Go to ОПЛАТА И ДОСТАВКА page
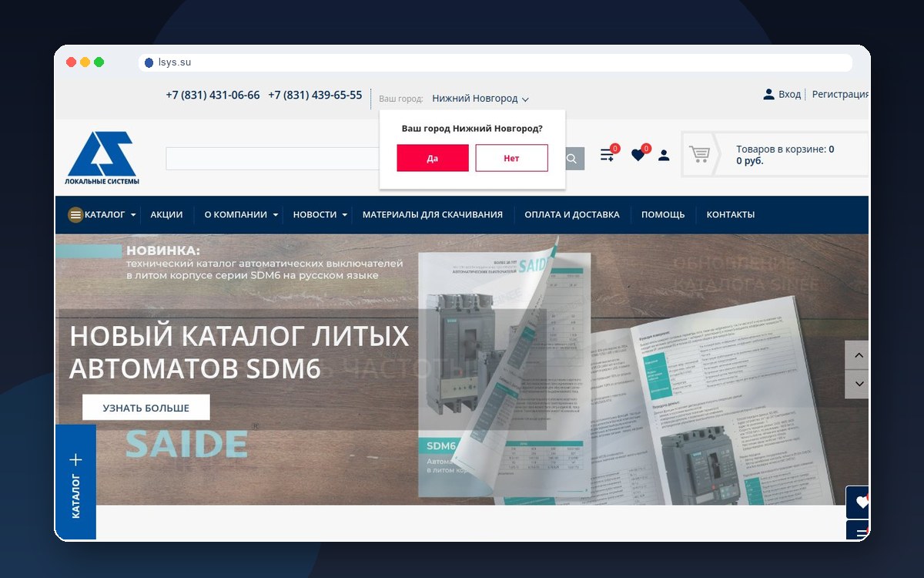 (572, 215)
